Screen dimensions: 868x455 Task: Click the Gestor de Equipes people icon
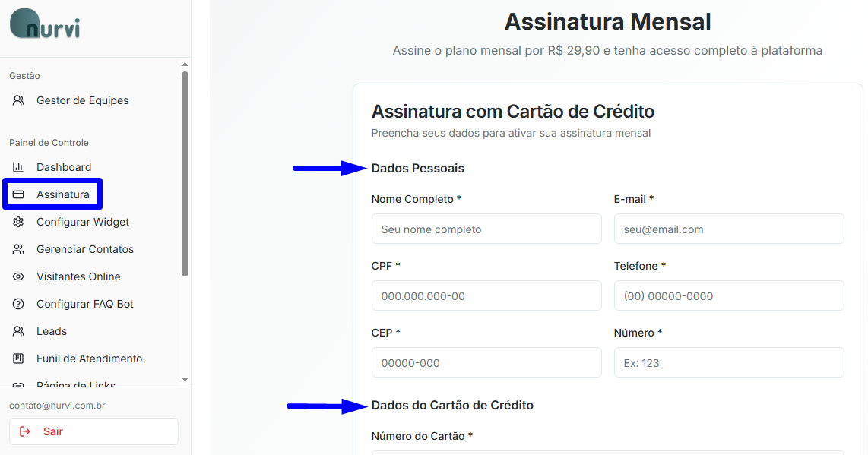(x=19, y=100)
